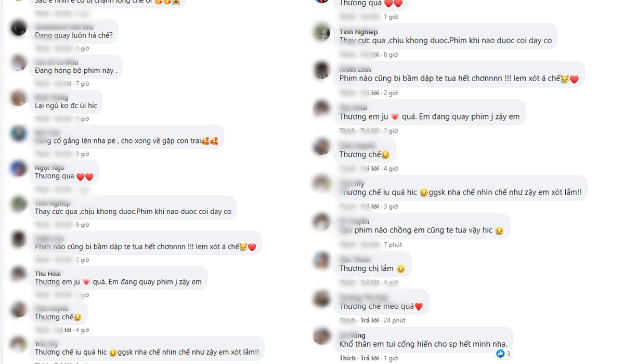Like the "Thương chế meo quá" comment

pos(347,320)
